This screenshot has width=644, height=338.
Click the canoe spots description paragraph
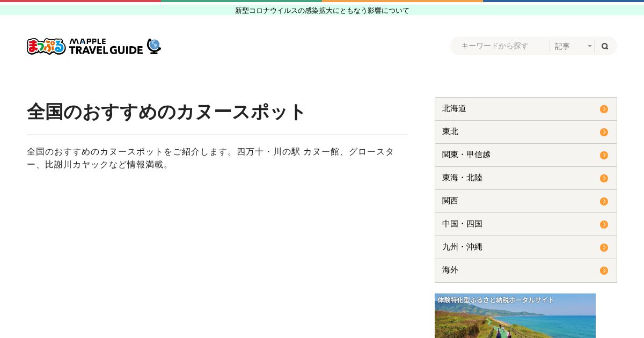[210, 158]
